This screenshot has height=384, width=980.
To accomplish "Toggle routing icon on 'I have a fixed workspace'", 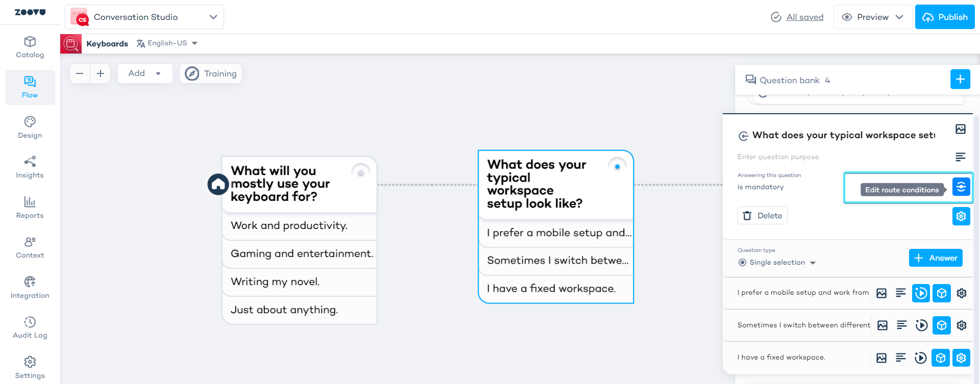I will (x=920, y=358).
